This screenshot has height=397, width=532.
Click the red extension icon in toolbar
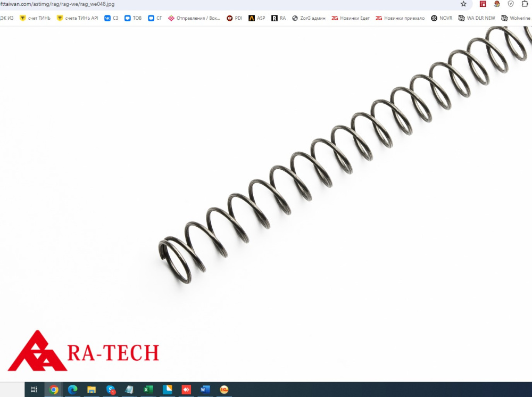[x=483, y=4]
